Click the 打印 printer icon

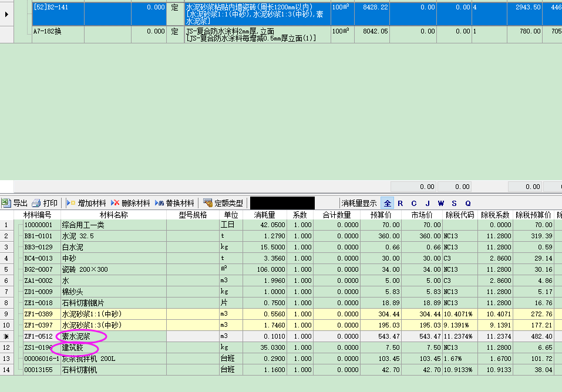click(x=36, y=203)
